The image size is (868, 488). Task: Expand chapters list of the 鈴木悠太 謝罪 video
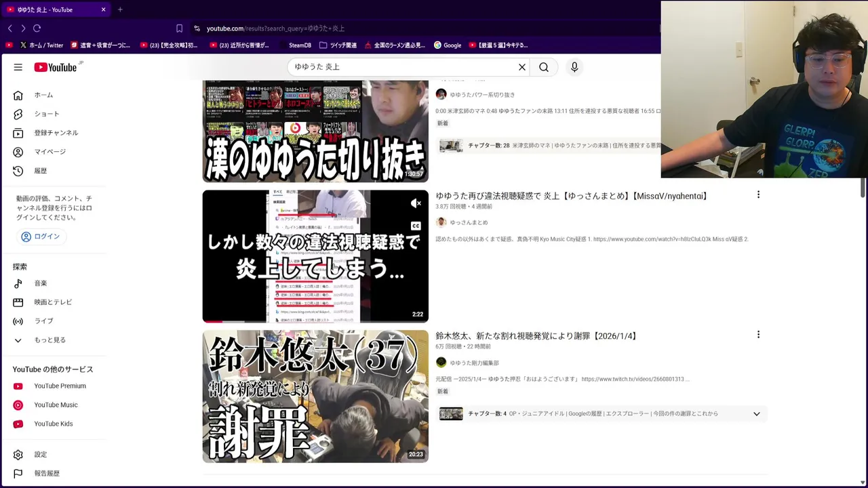pos(757,414)
